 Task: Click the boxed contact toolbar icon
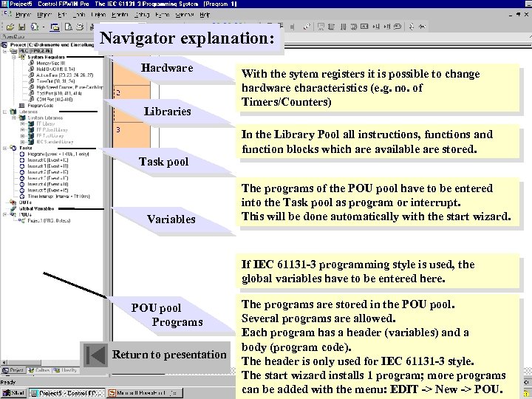[364, 27]
